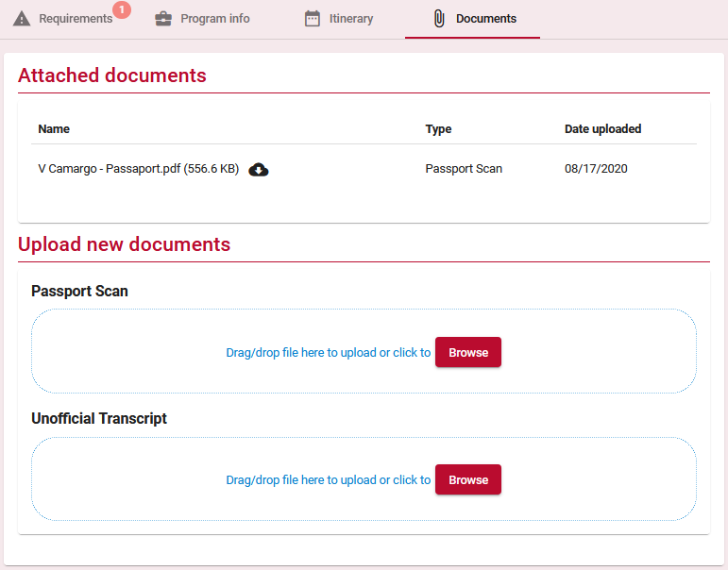The image size is (728, 570).
Task: Select the Documents tab
Action: pos(472,19)
